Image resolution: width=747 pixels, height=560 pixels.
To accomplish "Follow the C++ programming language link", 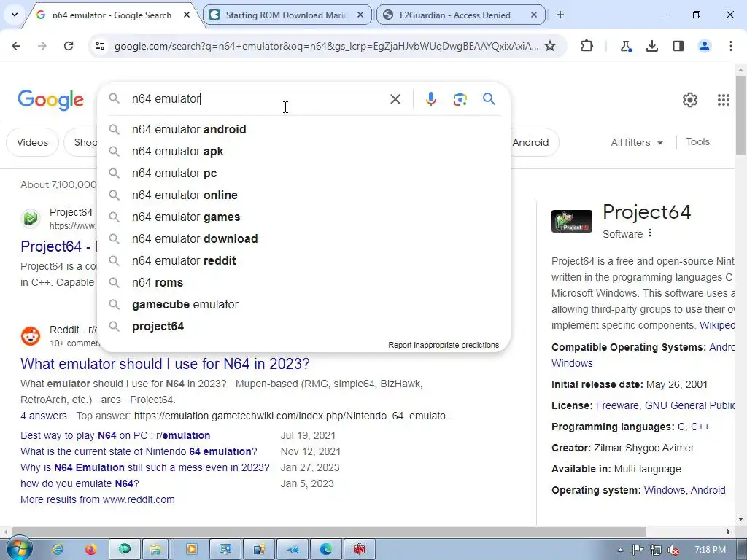I will 700,427.
